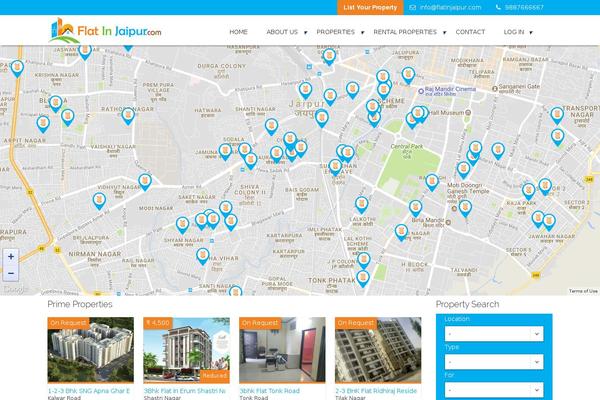Click the property pin at Santi Nagar bottom
The image size is (600, 400).
(235, 292)
